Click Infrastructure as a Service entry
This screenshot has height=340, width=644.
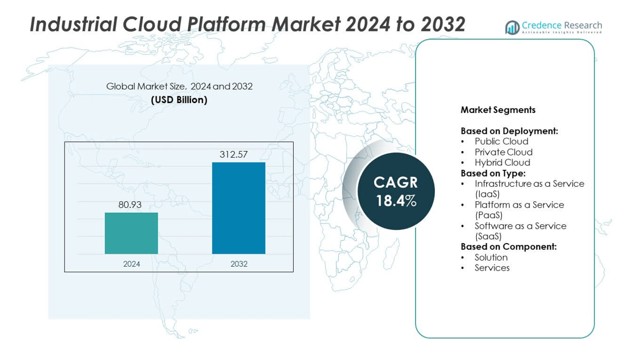point(529,184)
